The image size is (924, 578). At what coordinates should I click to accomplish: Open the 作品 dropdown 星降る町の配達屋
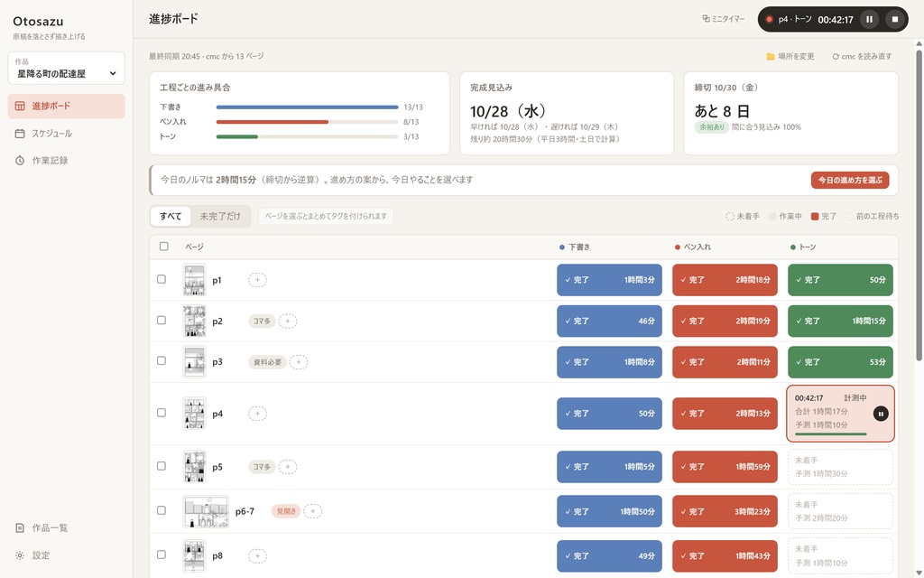click(67, 69)
